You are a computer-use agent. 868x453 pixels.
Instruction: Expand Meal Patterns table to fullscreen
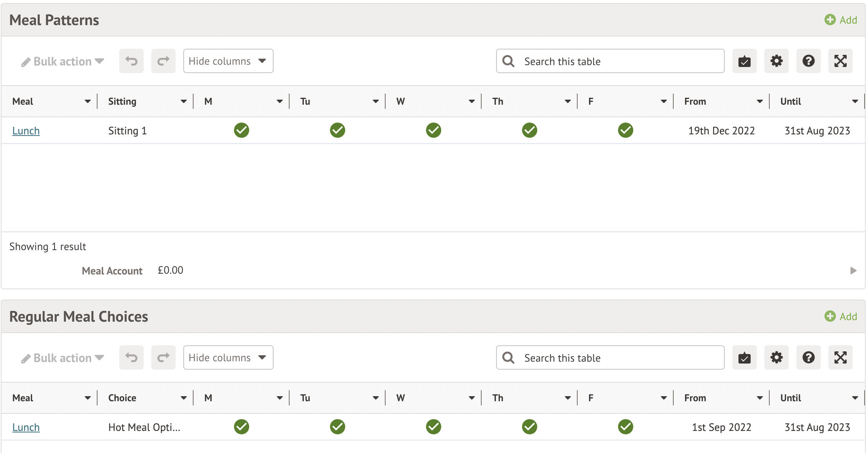[840, 61]
